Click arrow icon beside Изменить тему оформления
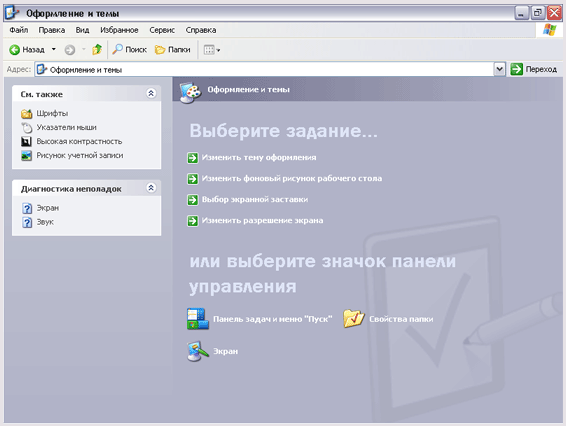This screenshot has width=566, height=426. point(193,158)
